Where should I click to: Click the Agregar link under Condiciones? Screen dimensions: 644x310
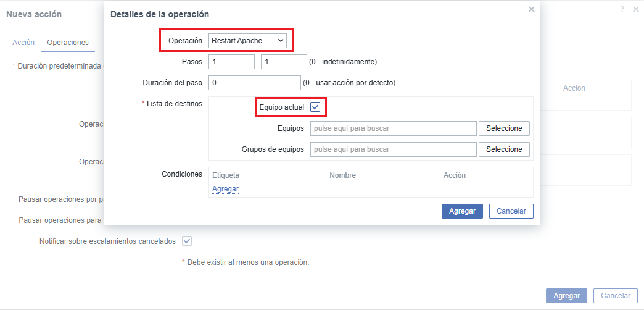(225, 189)
